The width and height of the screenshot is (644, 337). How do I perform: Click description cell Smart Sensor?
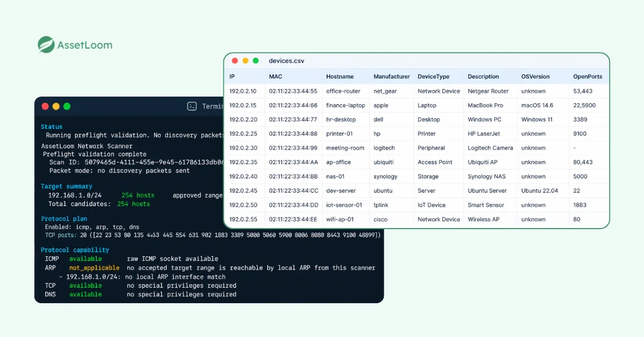486,205
